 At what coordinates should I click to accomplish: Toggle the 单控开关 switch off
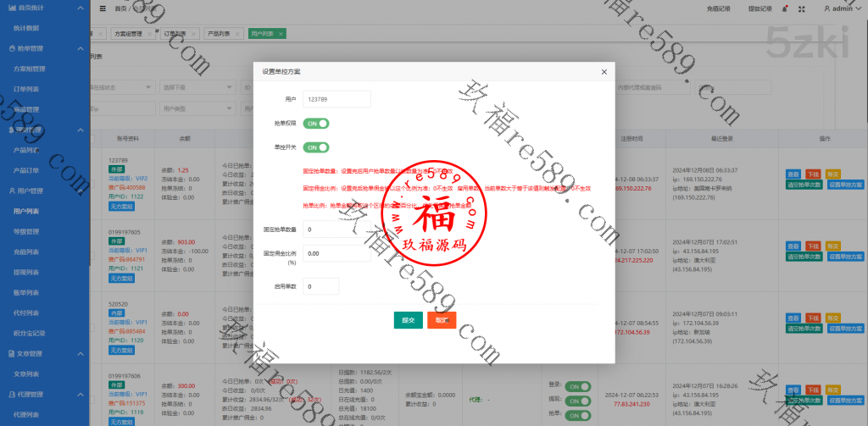point(316,147)
